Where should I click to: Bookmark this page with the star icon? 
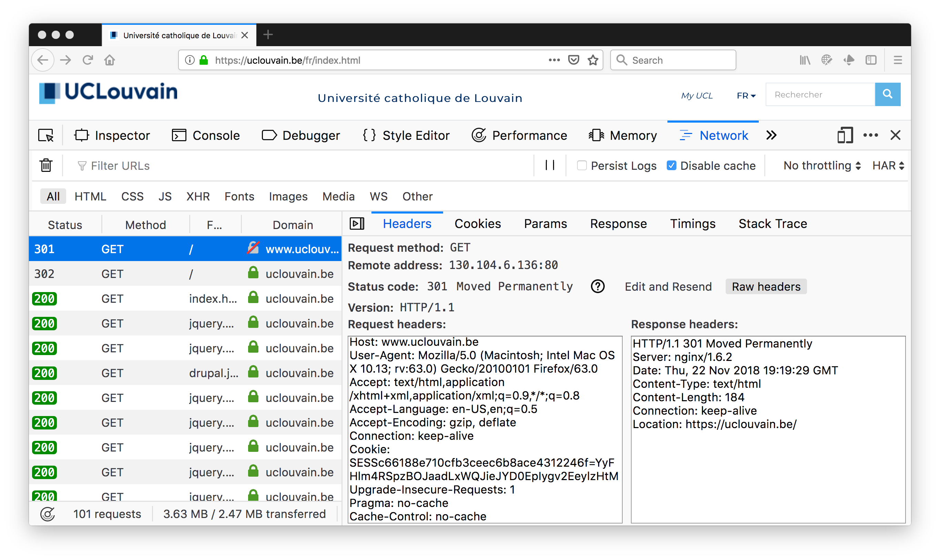593,60
